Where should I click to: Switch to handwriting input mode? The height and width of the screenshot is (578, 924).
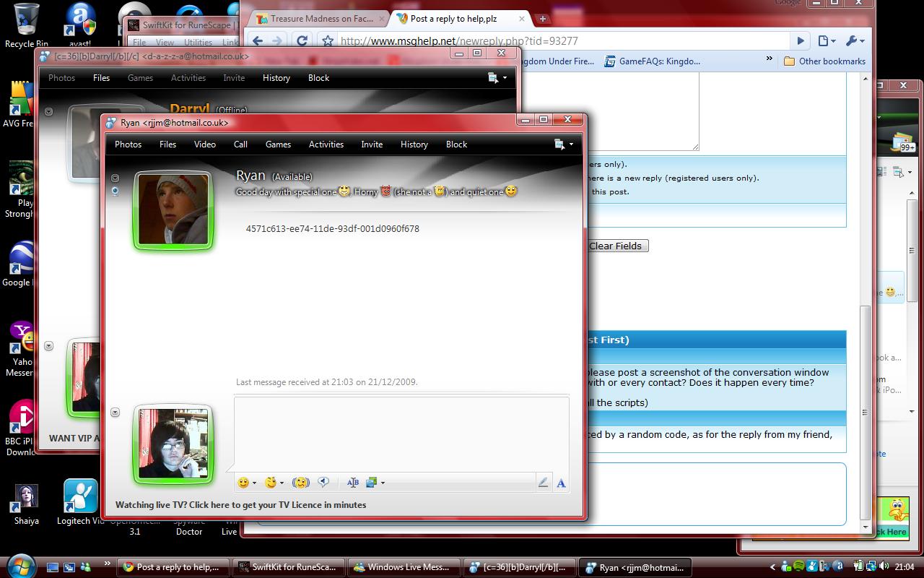click(x=543, y=483)
